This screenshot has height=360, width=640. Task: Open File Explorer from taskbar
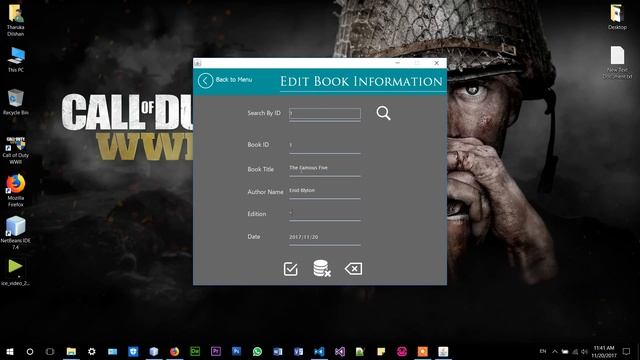71,351
